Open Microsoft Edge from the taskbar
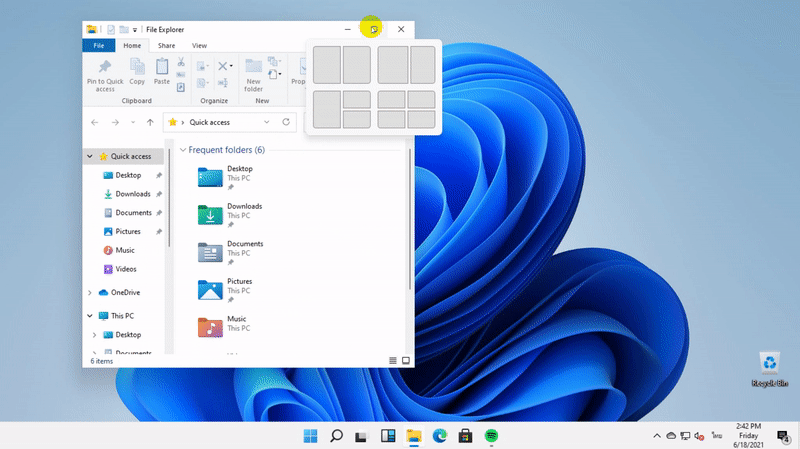The image size is (800, 449). 440,436
